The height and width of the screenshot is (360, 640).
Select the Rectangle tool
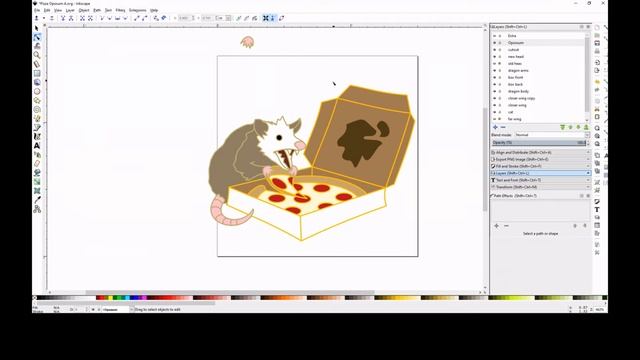37,73
